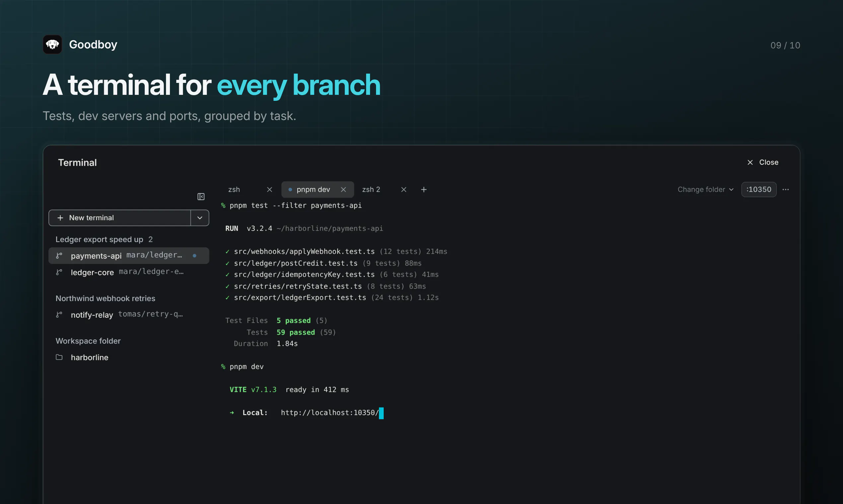Screen dimensions: 843x504
Task: Click the Ledger export speed up group header
Action: coord(104,239)
